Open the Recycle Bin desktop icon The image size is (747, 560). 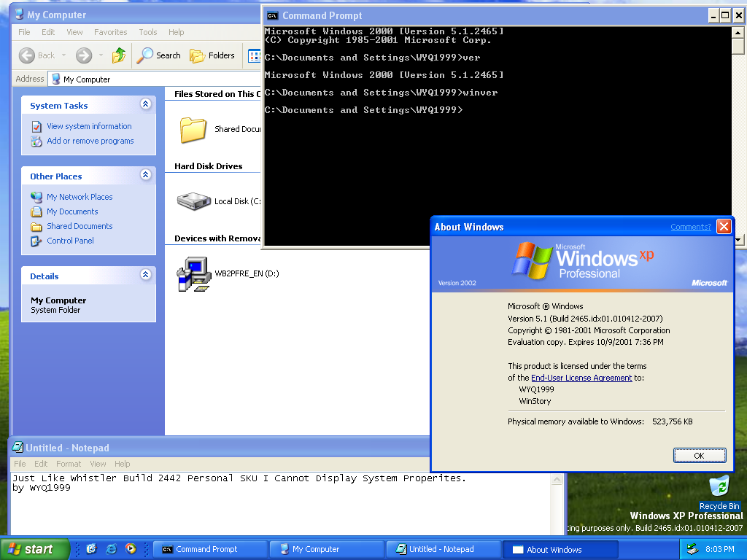(719, 487)
